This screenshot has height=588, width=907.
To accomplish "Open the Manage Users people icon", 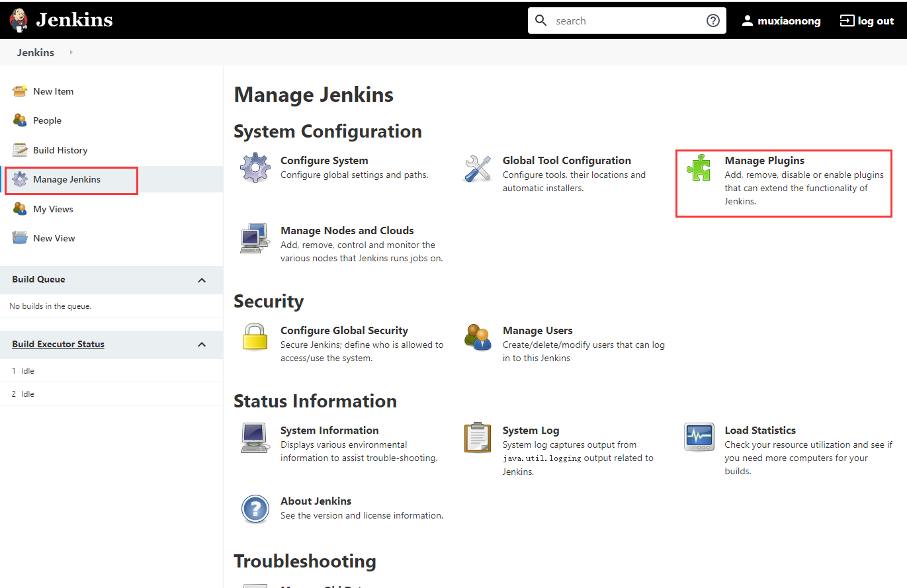I will [478, 337].
